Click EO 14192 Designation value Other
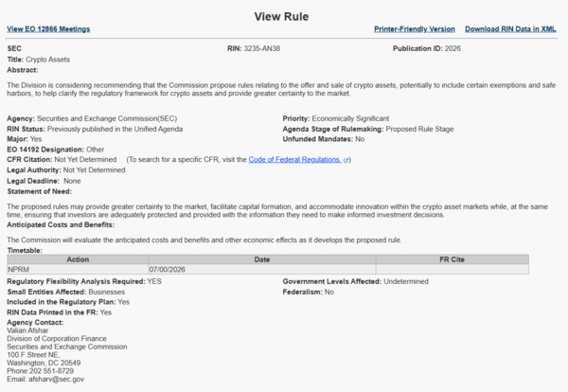The image size is (568, 392). click(95, 150)
